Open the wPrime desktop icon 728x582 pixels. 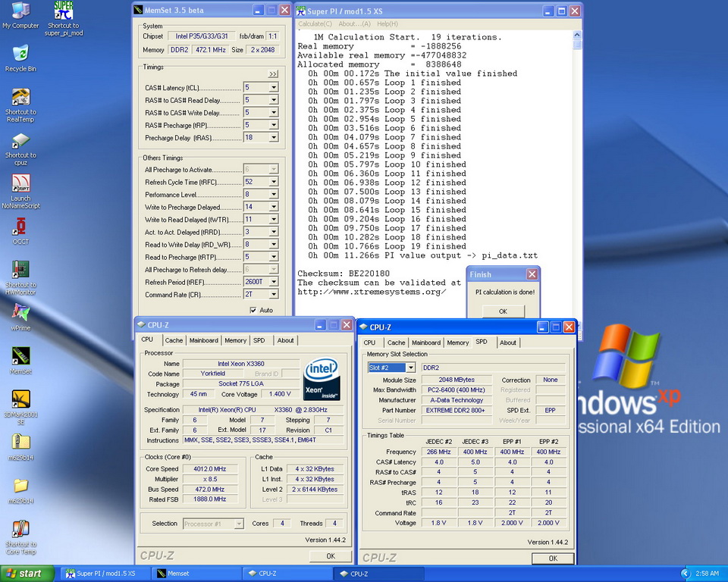pyautogui.click(x=20, y=317)
